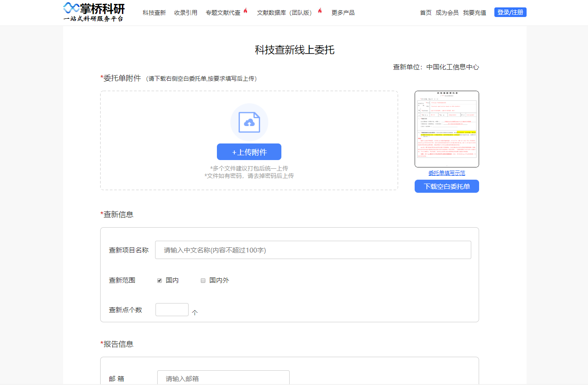This screenshot has height=389, width=588.
Task: Go to 首页 link
Action: coord(426,13)
